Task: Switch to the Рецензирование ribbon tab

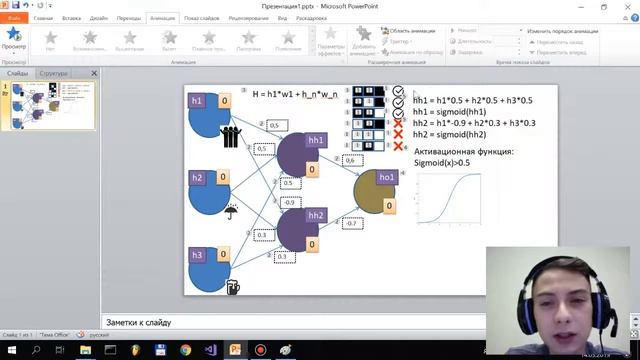Action: click(248, 18)
